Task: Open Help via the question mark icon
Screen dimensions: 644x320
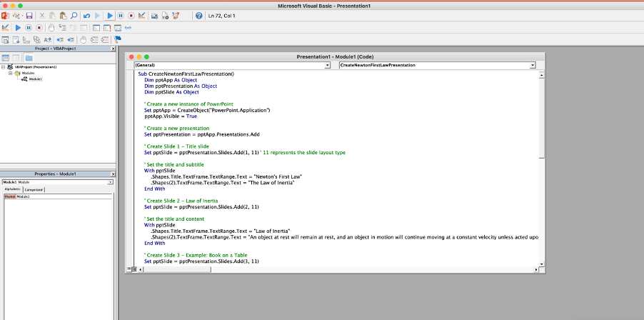Action: tap(198, 16)
